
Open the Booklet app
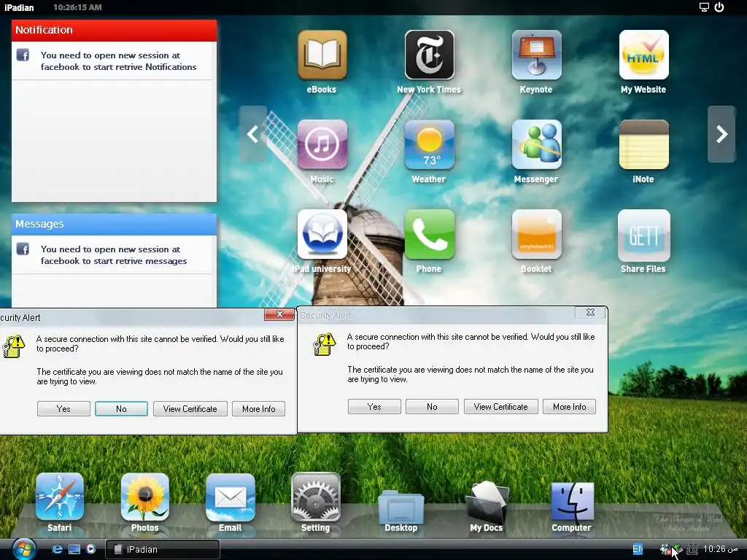click(536, 234)
